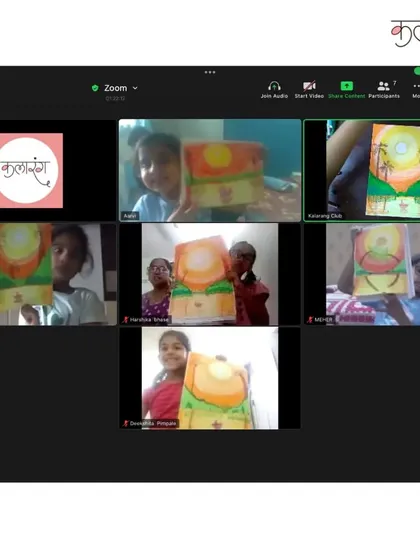Expand the Zoom meeting info dropdown chevron
420x560 pixels.
(x=135, y=88)
